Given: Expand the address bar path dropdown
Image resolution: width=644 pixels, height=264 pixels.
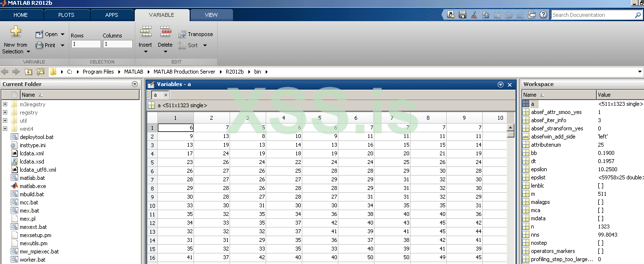Looking at the screenshot, I should (640, 72).
